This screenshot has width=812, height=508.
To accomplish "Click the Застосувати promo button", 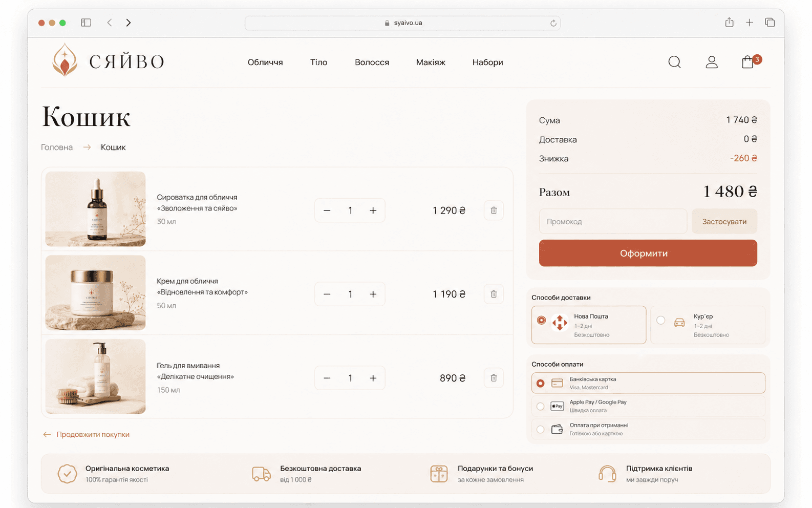I will 724,222.
